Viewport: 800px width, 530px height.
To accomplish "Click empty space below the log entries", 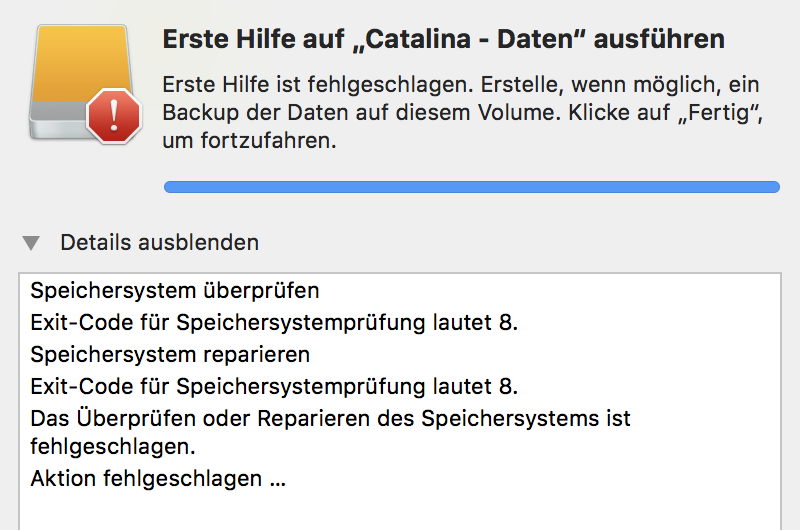I will pyautogui.click(x=400, y=510).
